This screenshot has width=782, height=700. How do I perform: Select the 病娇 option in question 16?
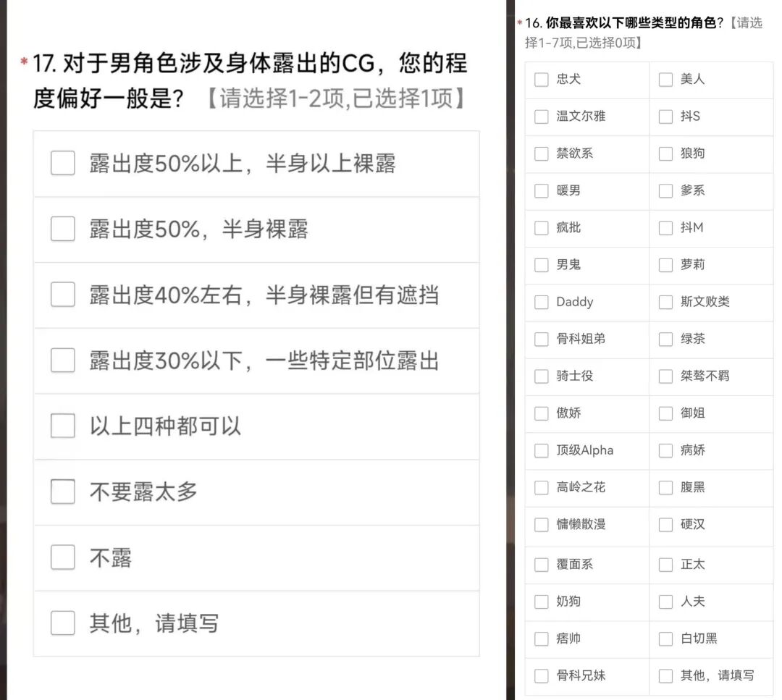[665, 450]
